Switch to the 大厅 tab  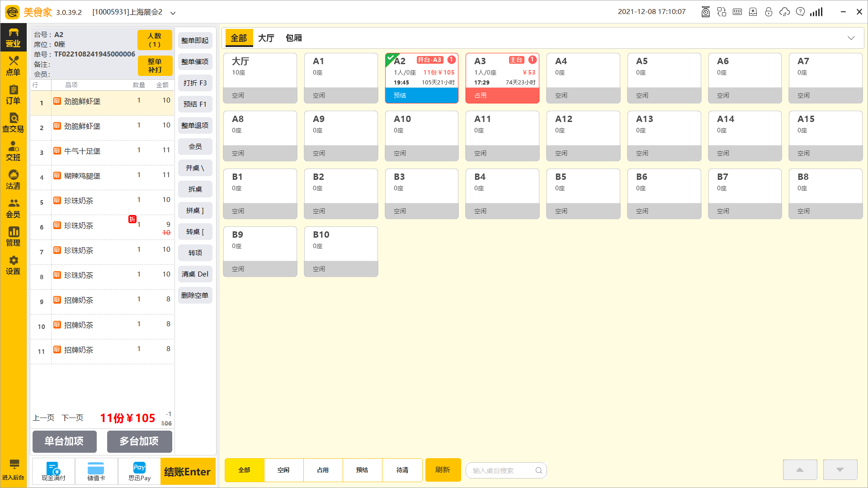[x=266, y=38]
